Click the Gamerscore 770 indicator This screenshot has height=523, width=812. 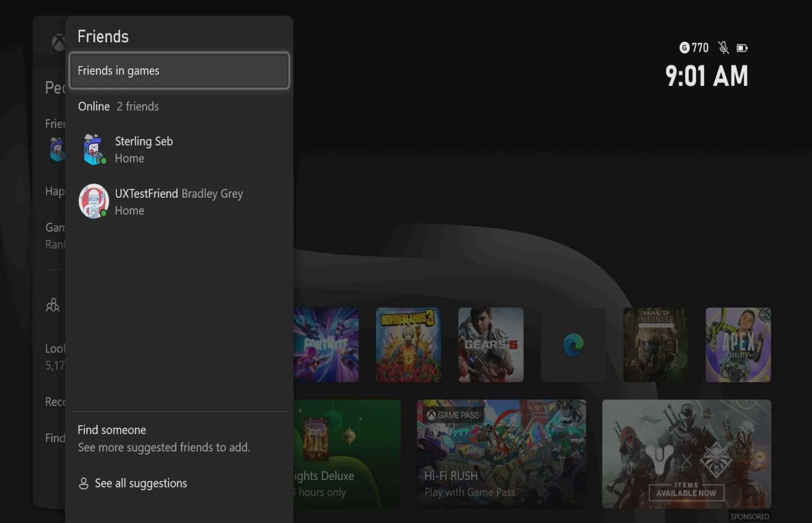(694, 48)
